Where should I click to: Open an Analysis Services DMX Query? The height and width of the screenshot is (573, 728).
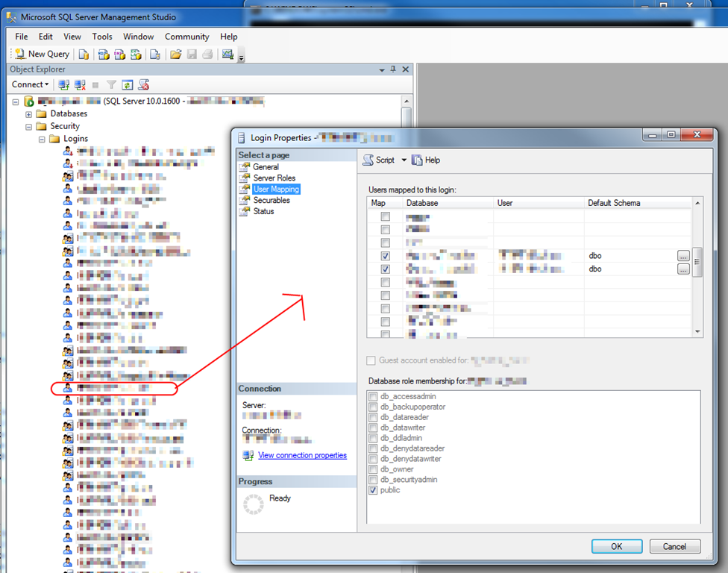click(120, 54)
